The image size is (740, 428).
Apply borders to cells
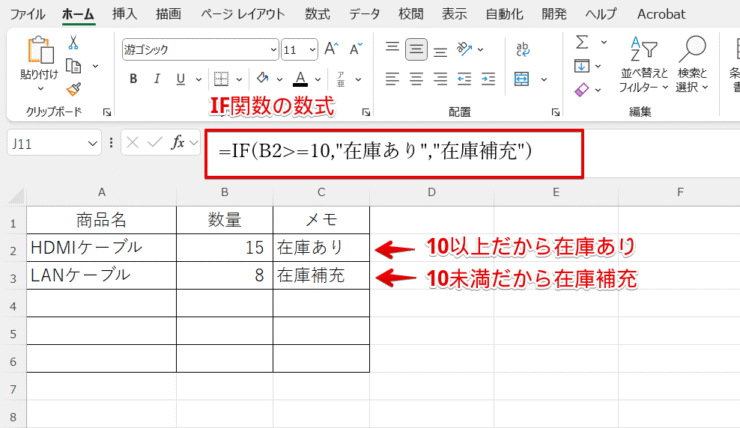[x=221, y=79]
